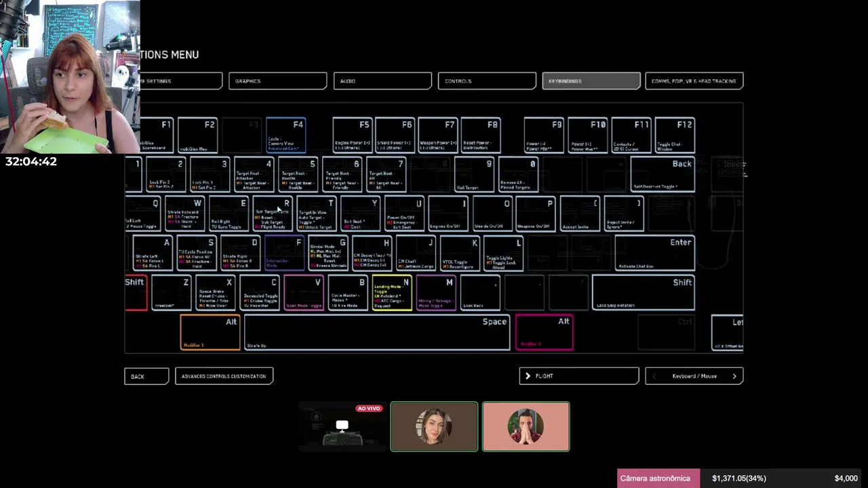Select the Accept Invite bracket key
This screenshot has height=488, width=868.
(x=580, y=214)
